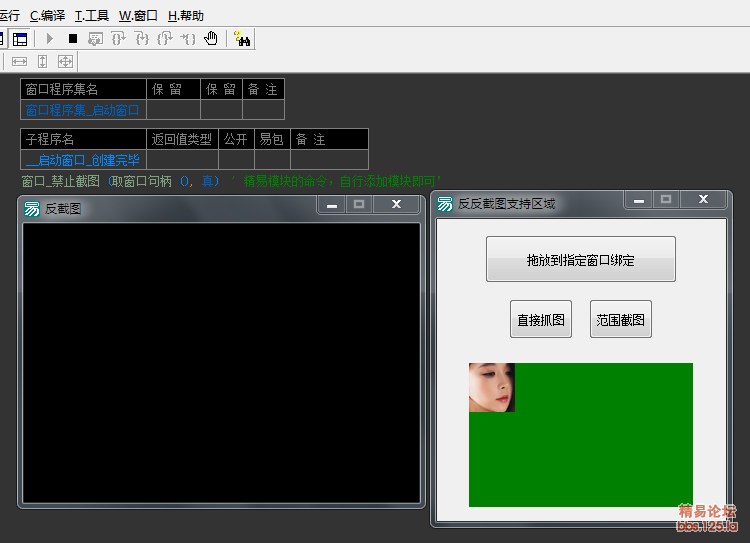Click the 窗口_禁止截图 command text
Viewport: 750px width, 543px height.
pos(60,181)
